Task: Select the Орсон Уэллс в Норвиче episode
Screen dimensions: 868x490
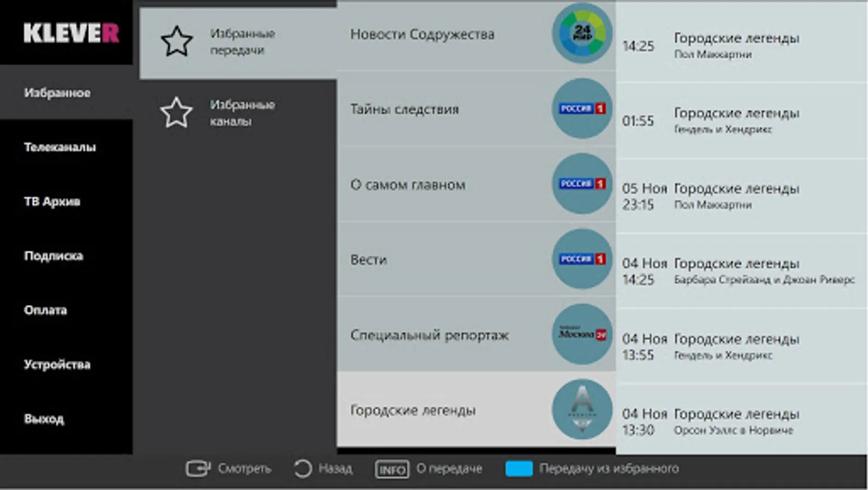Action: (x=742, y=419)
